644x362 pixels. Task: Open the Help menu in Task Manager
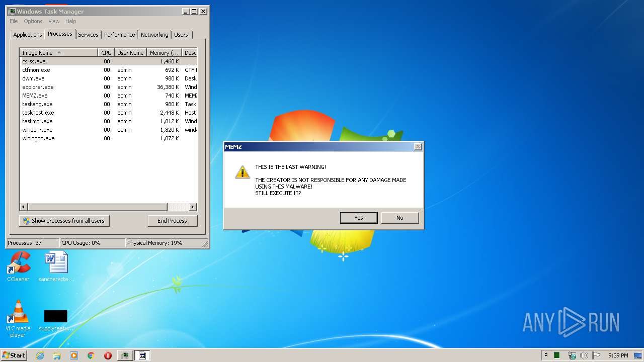click(x=71, y=21)
